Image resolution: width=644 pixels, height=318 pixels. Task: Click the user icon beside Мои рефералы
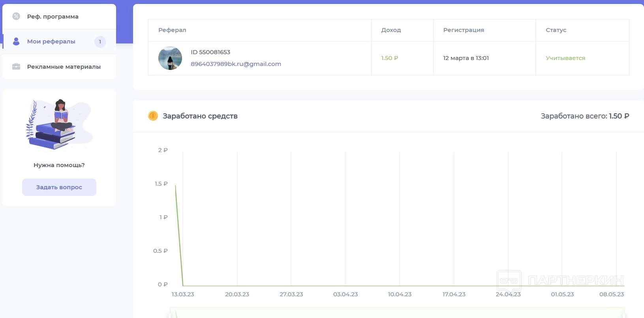16,41
